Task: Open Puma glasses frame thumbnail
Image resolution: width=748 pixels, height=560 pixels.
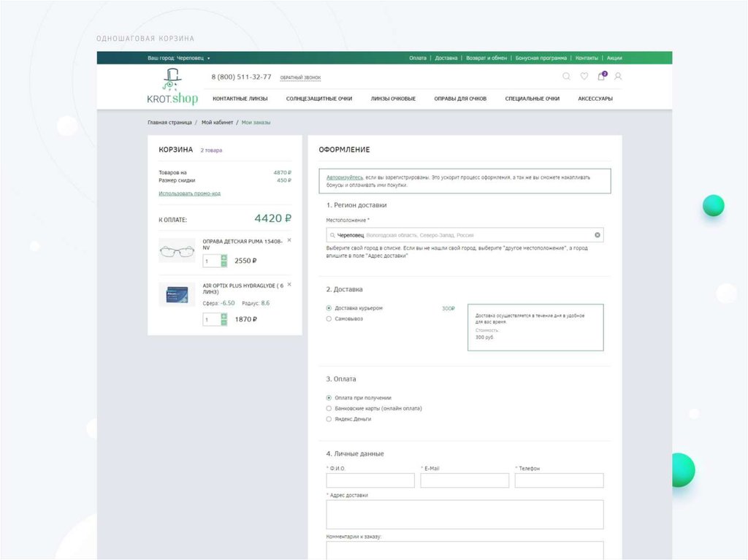Action: coord(177,250)
